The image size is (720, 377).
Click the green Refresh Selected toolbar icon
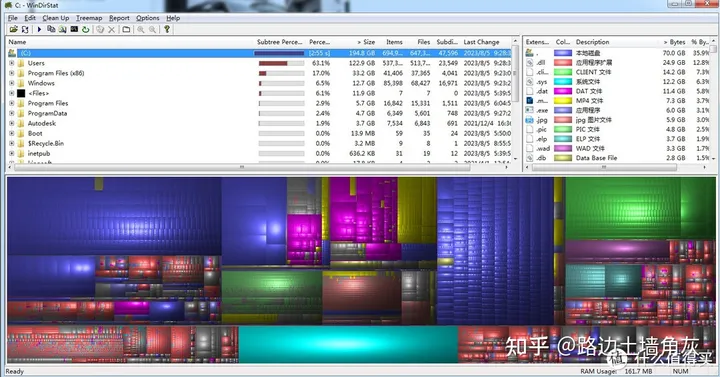pos(85,29)
